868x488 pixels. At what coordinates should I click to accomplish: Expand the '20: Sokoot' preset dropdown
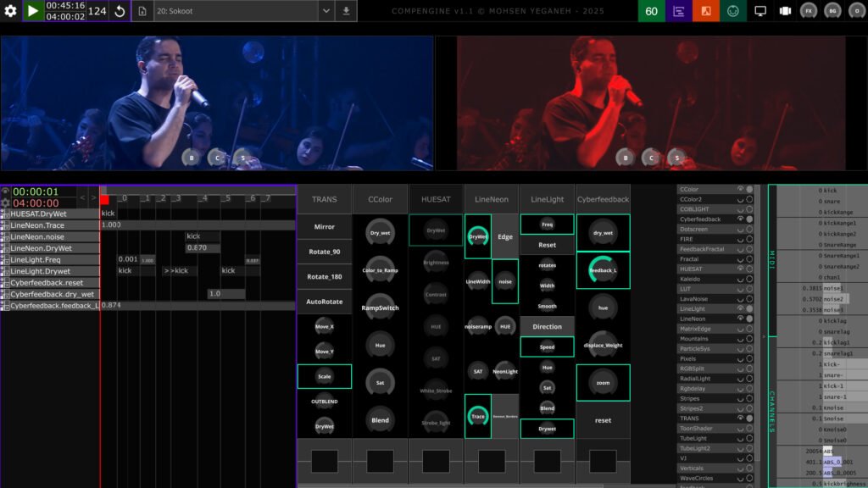coord(326,11)
